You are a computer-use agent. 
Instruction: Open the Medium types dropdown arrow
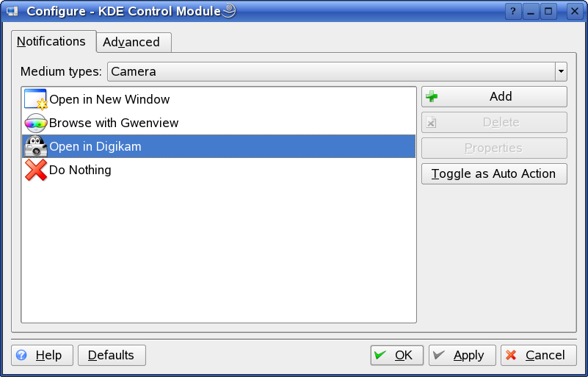pos(561,71)
